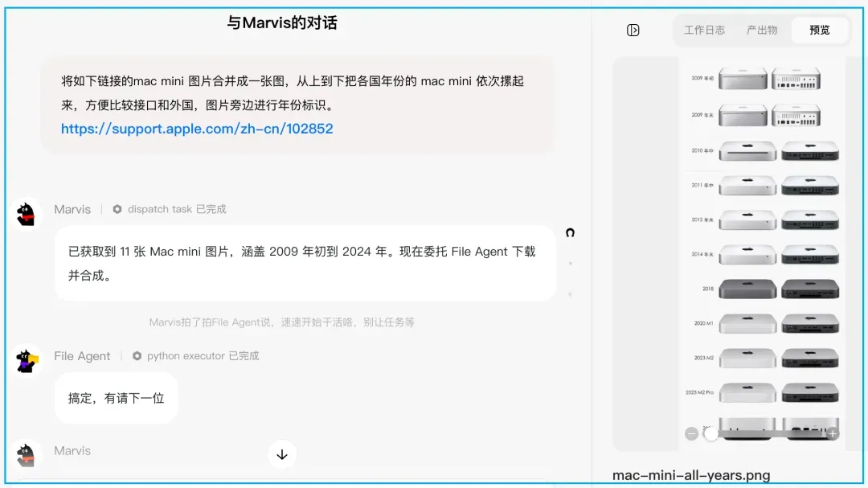Click the heading 与Marvis的对话

(282, 23)
